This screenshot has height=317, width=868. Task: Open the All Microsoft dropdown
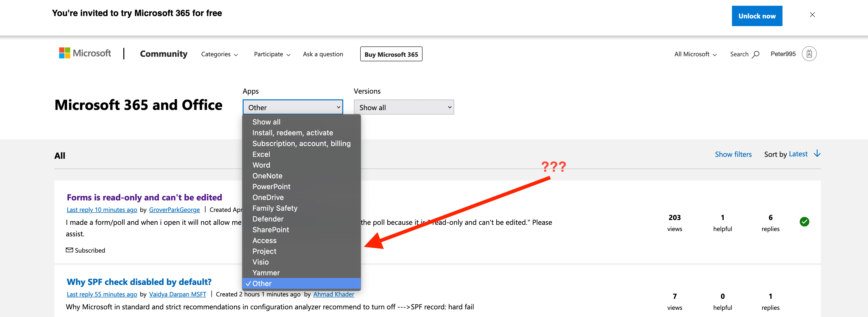pyautogui.click(x=695, y=54)
